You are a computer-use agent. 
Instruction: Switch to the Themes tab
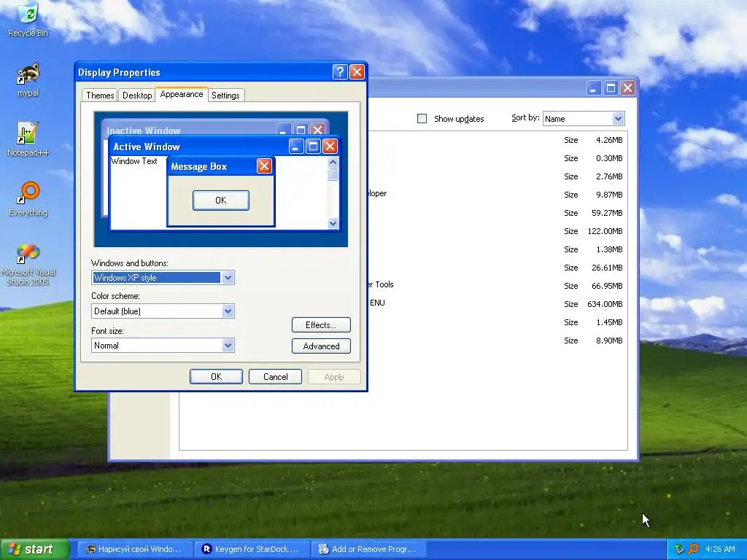click(100, 96)
